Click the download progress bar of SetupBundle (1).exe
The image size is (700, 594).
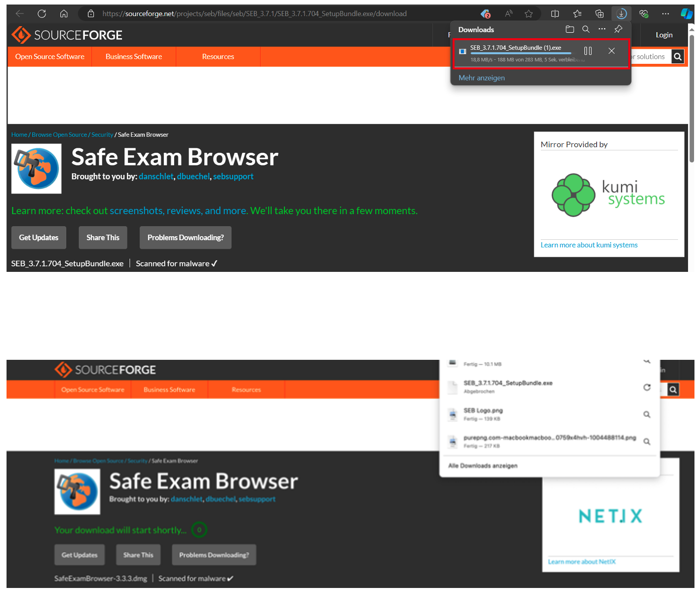[x=520, y=53]
